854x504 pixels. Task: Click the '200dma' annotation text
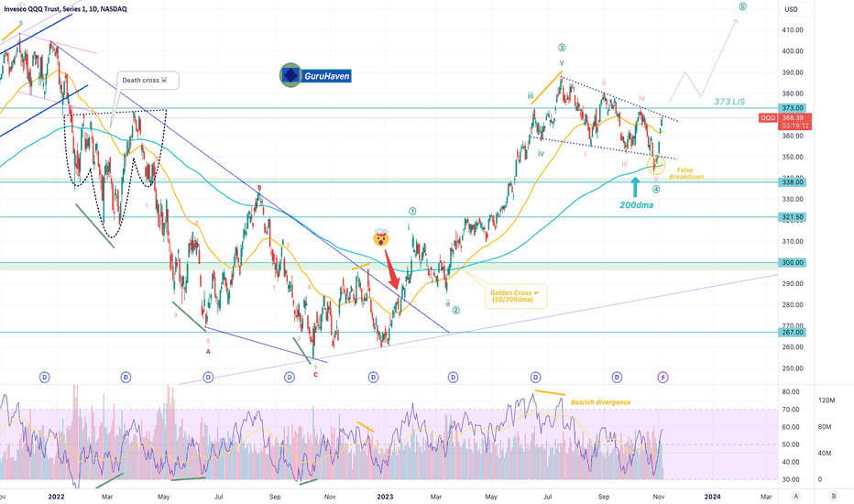point(636,205)
